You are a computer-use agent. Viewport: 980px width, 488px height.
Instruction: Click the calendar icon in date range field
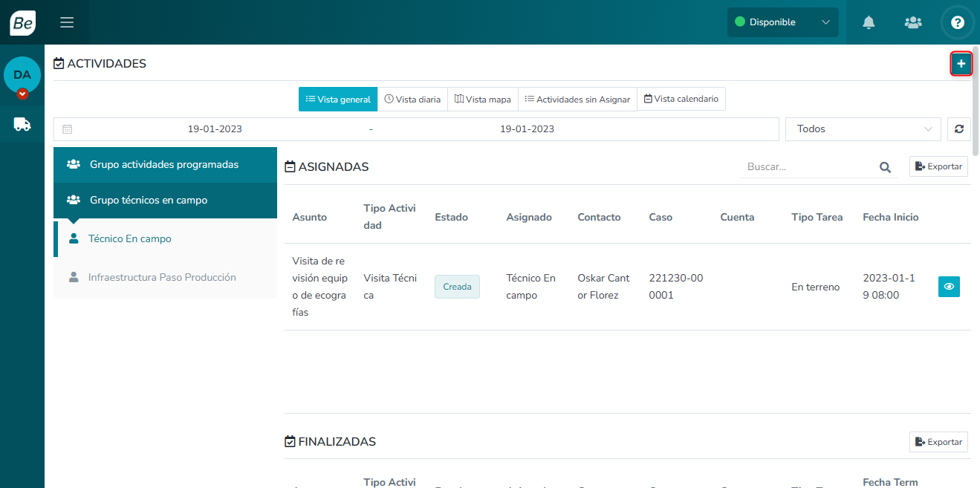tap(68, 129)
